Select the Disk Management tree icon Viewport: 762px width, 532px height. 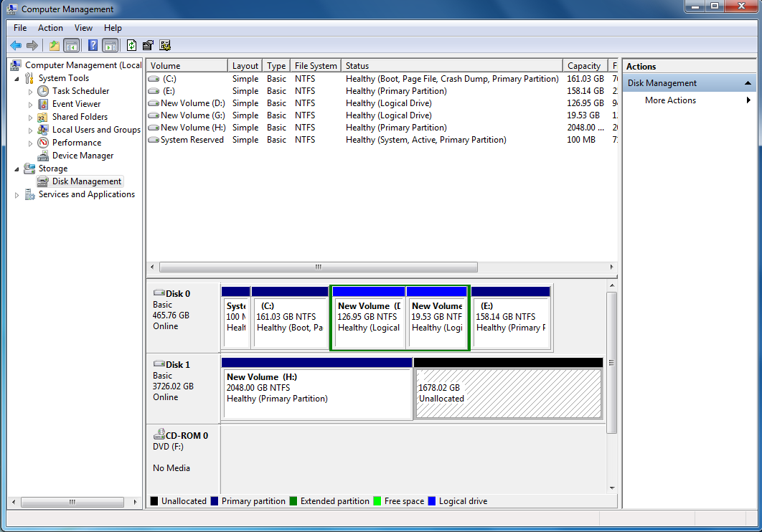43,181
